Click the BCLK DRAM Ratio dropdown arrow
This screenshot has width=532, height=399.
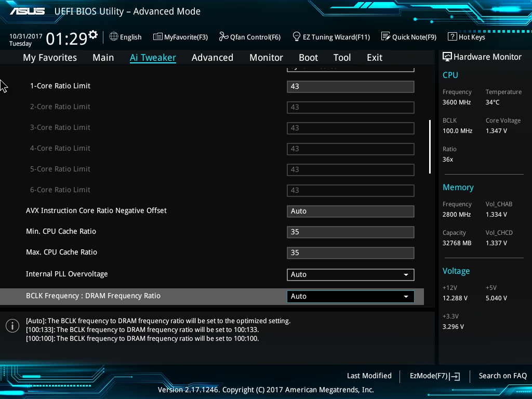(406, 296)
